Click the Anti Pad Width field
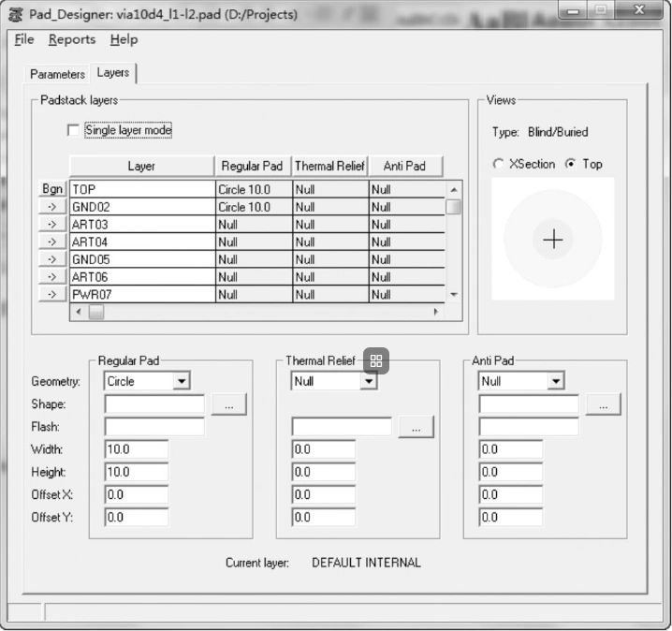The height and width of the screenshot is (631, 672). (511, 449)
